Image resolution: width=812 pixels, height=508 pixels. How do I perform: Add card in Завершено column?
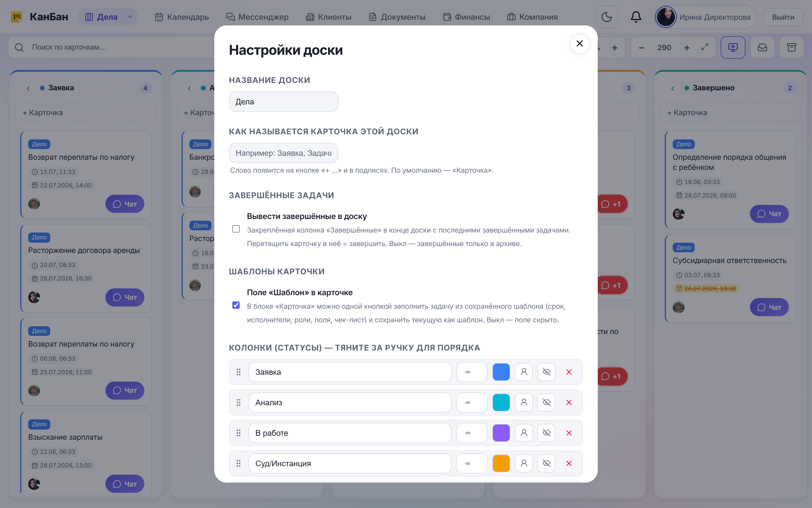pos(730,112)
